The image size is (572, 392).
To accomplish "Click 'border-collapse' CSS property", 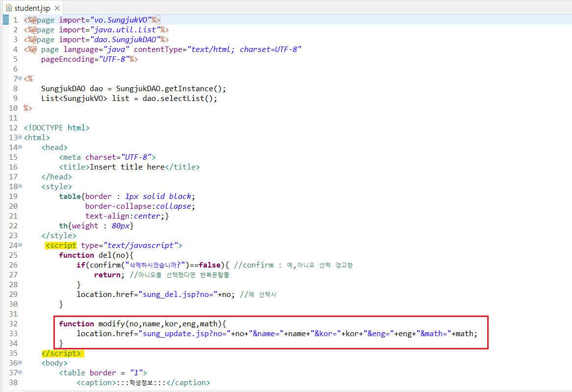I will pyautogui.click(x=118, y=206).
